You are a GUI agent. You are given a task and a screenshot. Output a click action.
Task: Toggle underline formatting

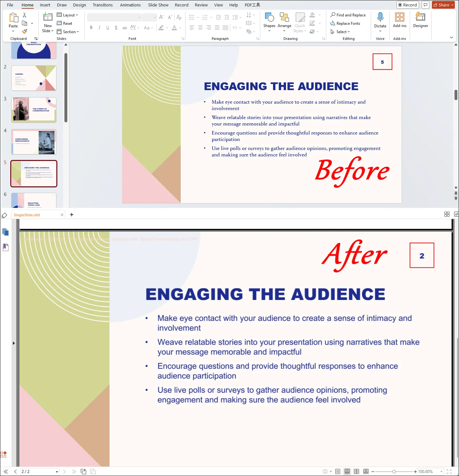108,28
